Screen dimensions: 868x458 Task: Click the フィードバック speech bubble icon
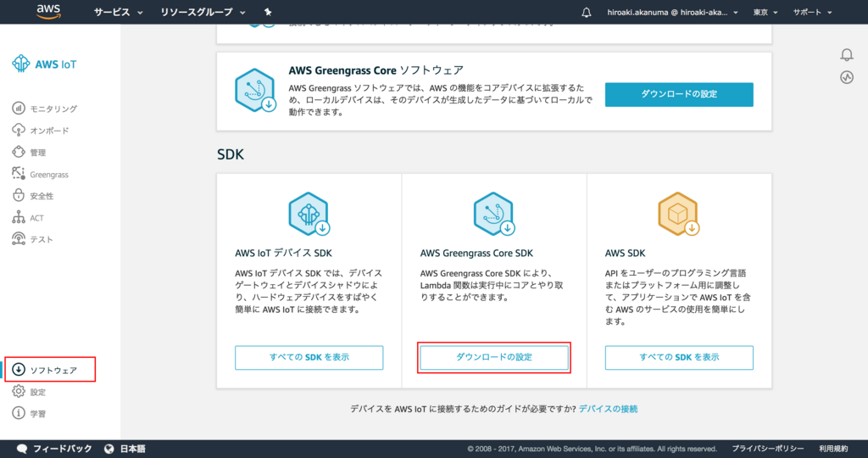point(22,449)
